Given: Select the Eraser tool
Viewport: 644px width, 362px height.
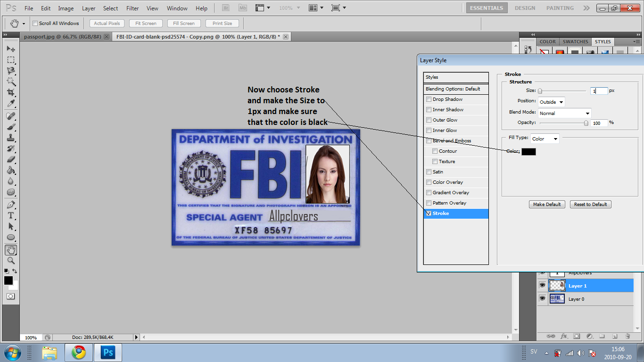Looking at the screenshot, I should 10,159.
